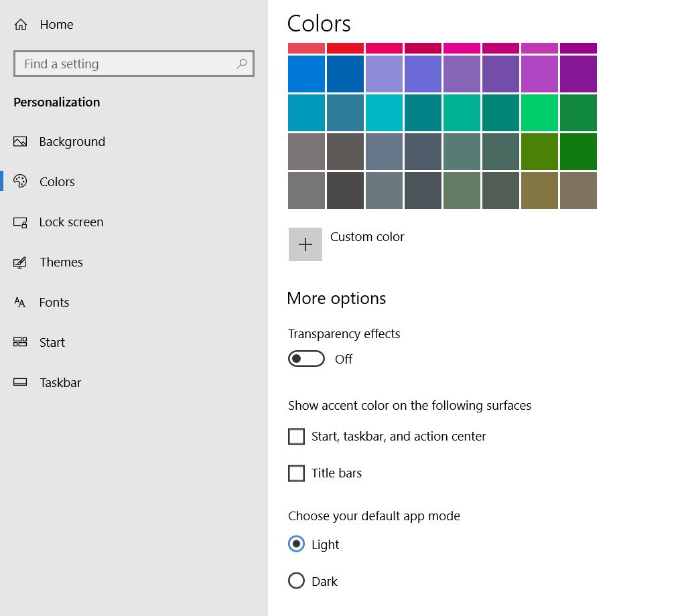Viewport: 686px width, 616px height.
Task: Click the Lock screen icon
Action: click(x=20, y=222)
